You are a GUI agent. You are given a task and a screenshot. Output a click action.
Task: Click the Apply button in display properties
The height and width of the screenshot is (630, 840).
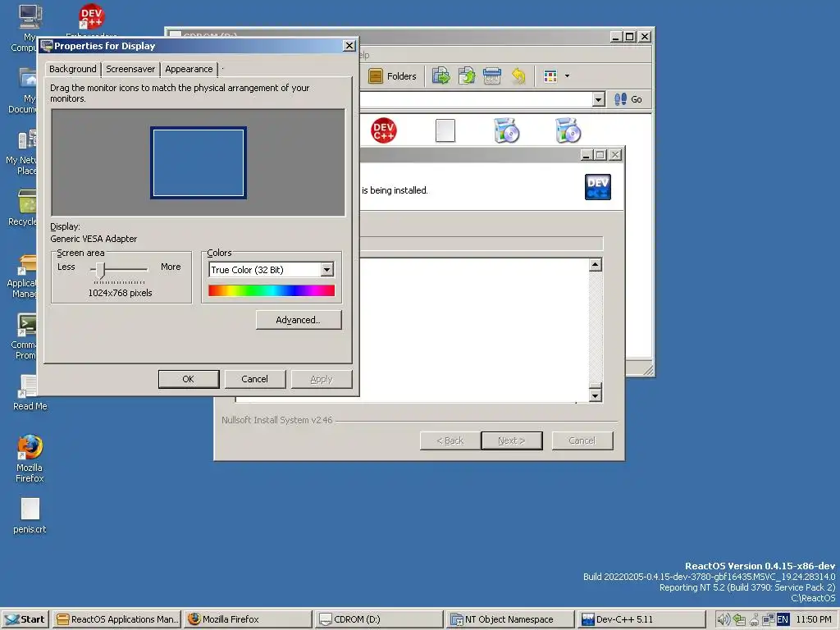pyautogui.click(x=322, y=379)
